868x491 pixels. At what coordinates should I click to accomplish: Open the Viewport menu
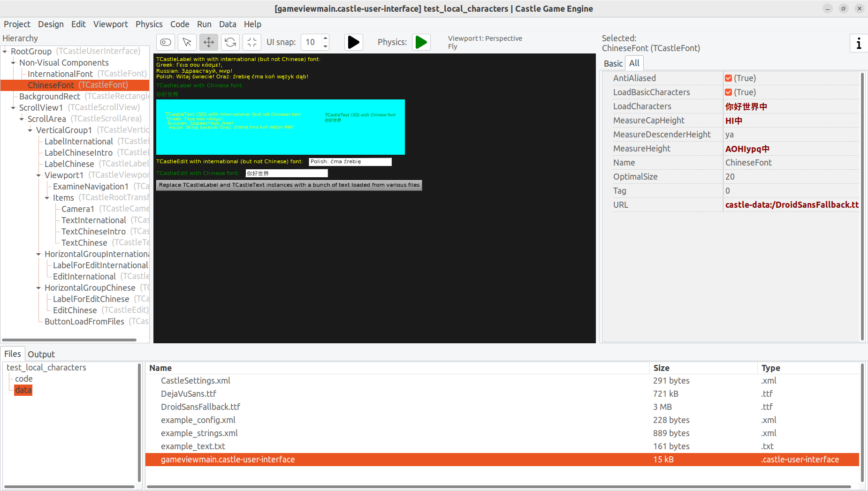110,24
